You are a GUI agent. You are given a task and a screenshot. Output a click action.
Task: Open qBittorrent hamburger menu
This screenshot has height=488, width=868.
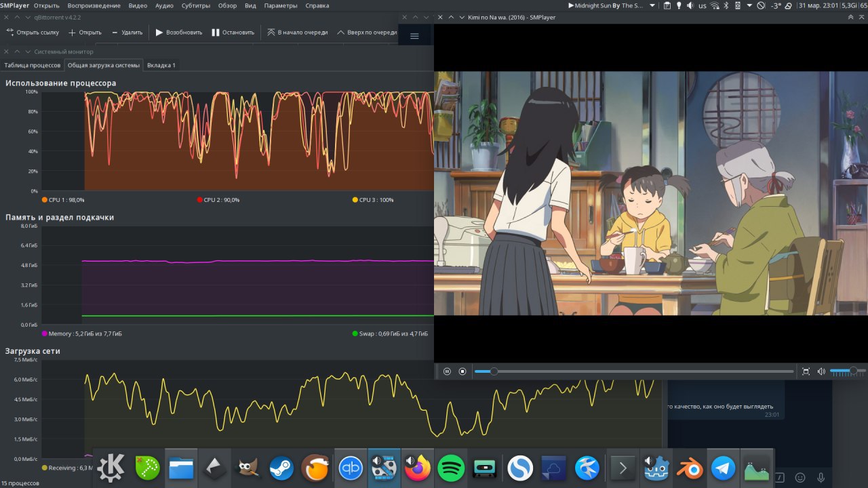click(x=415, y=36)
